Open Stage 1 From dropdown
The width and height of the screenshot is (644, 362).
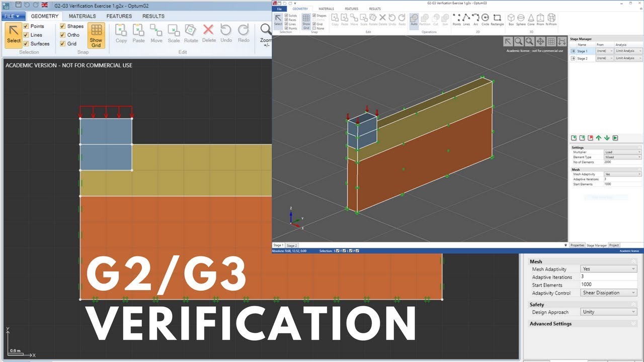coord(604,51)
